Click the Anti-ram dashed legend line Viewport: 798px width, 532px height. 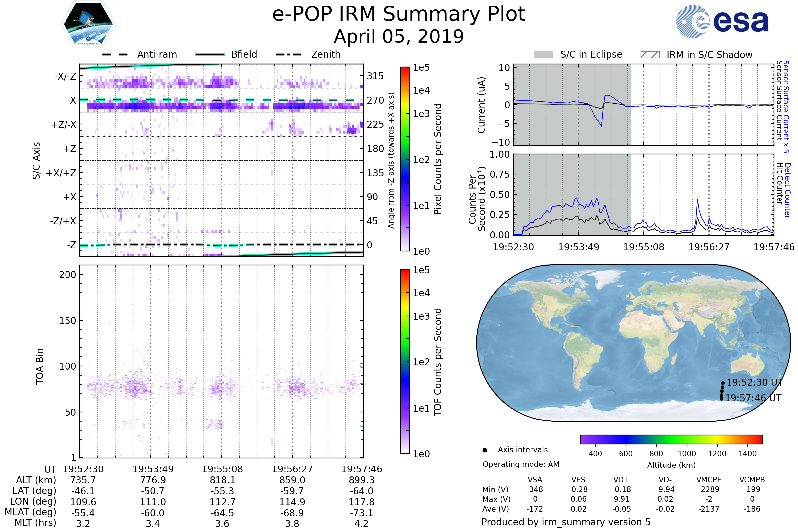tap(115, 54)
